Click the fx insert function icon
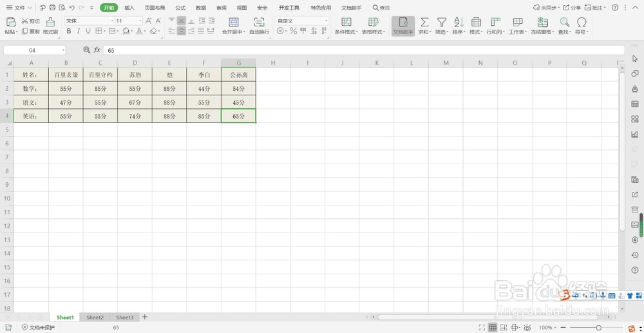The width and height of the screenshot is (644, 333). [x=97, y=50]
